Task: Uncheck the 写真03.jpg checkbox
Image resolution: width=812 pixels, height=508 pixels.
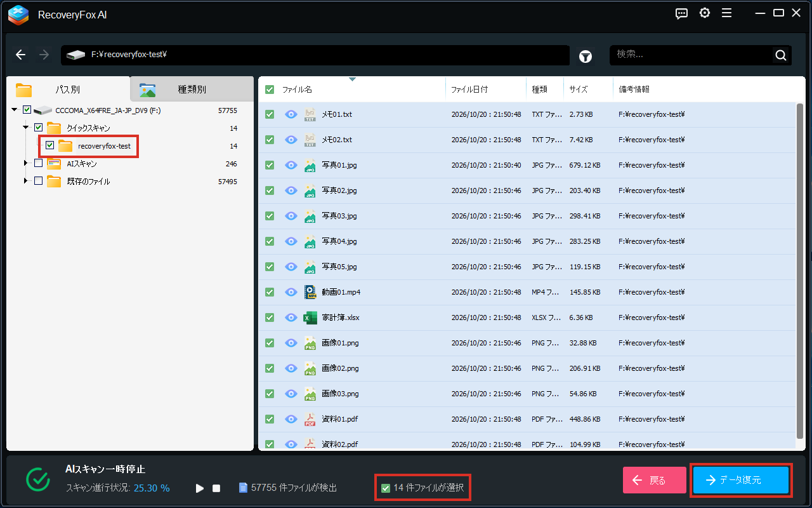Action: [270, 216]
